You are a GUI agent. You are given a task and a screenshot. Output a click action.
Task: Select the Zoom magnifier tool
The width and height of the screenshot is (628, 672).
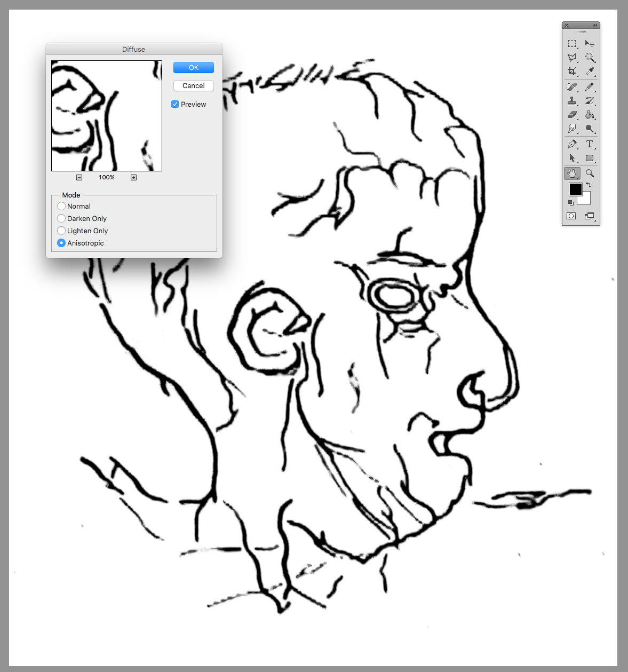click(590, 173)
